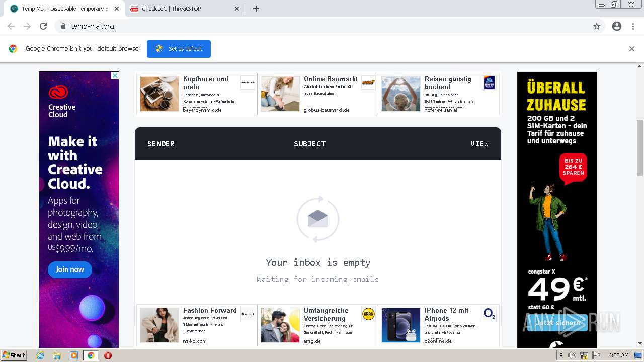View site info via the lock icon
The image size is (644, 362).
click(63, 26)
